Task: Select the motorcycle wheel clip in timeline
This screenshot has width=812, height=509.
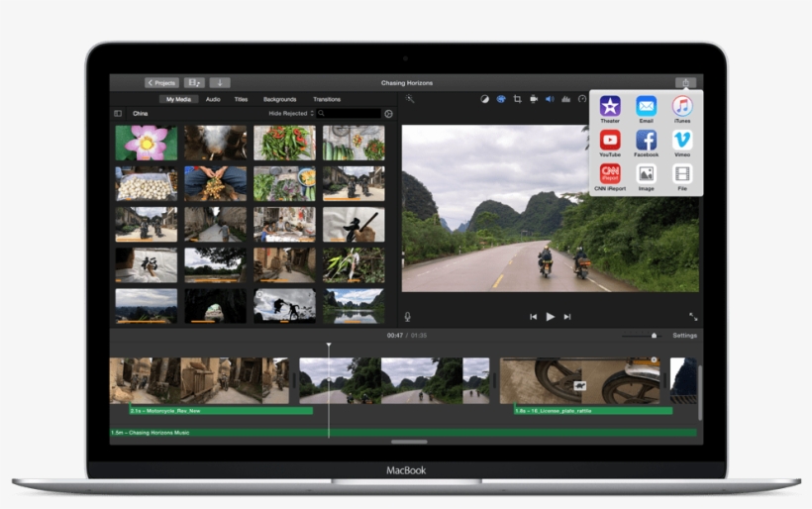Action: 579,380
